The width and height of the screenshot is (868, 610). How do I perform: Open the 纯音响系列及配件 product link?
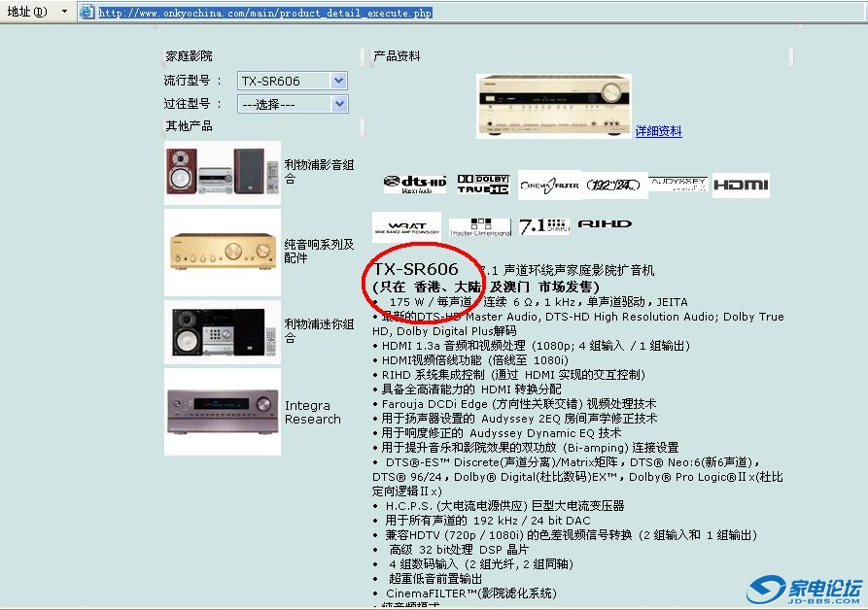[x=319, y=251]
